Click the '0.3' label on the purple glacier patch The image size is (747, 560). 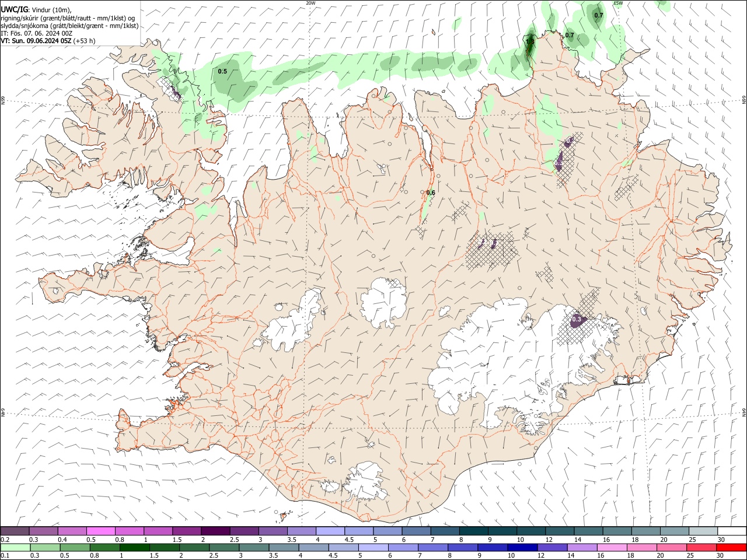(577, 319)
